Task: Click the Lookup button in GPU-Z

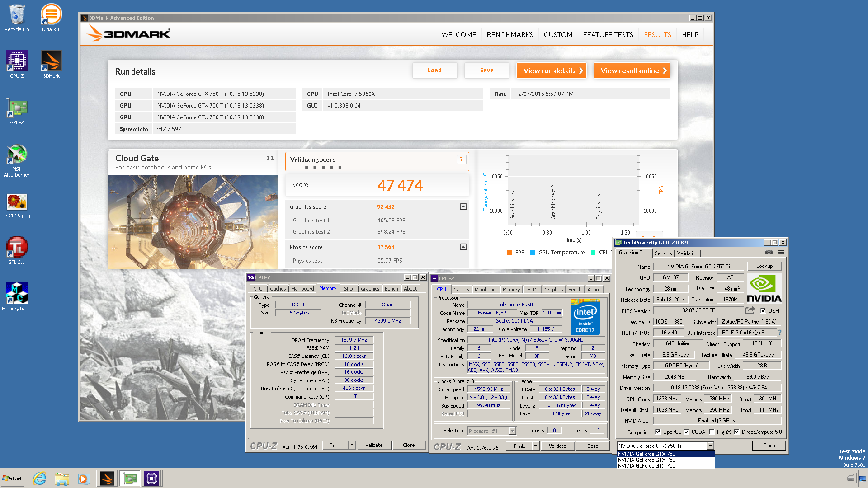Action: (x=764, y=266)
